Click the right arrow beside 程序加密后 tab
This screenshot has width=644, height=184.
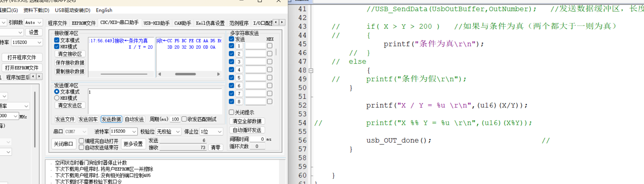click(39, 76)
